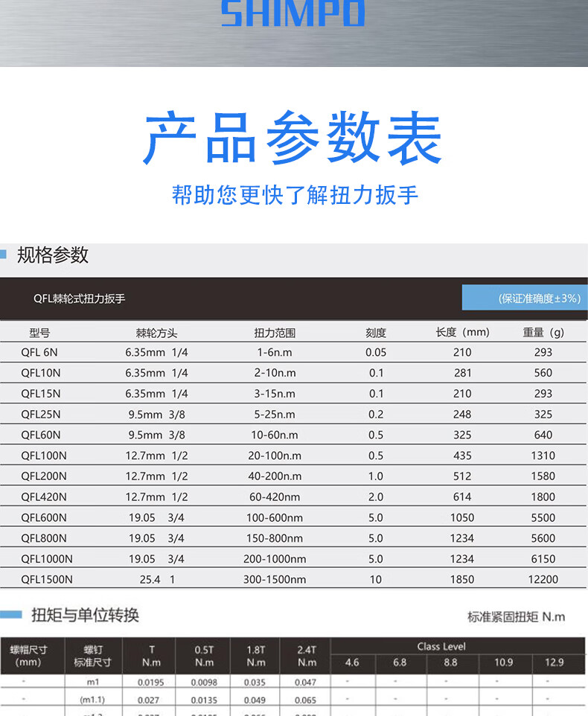
Task: Select the 10.9 class level column
Action: [504, 662]
